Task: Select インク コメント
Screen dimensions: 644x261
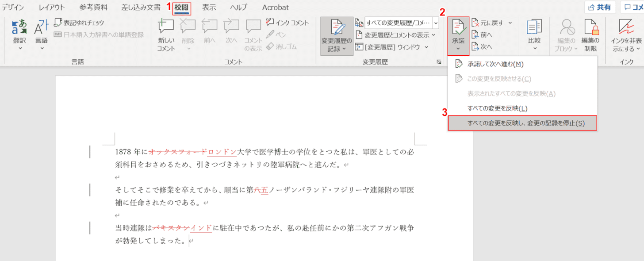Action: [287, 23]
